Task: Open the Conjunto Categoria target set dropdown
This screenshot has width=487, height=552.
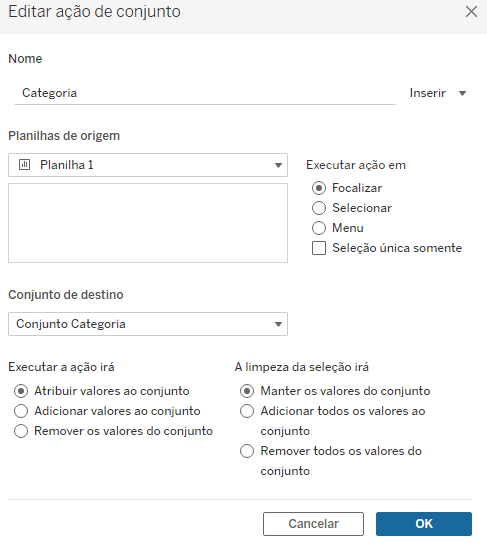Action: point(278,324)
